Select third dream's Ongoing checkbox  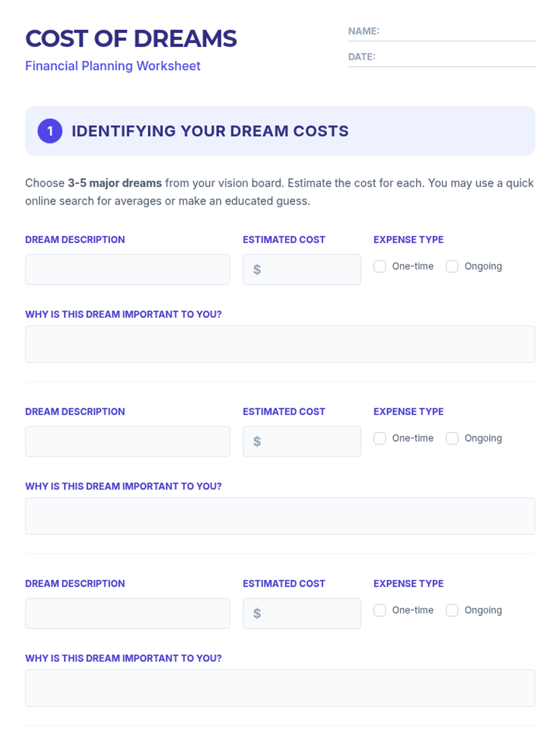point(452,610)
